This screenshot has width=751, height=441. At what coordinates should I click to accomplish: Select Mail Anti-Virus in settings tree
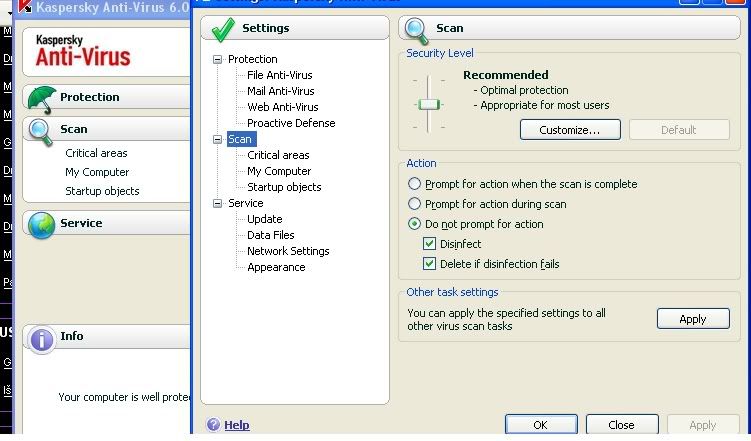point(281,91)
